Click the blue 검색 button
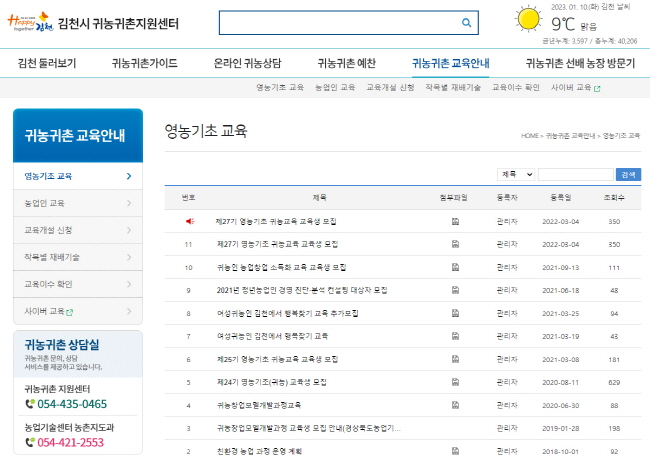 (x=628, y=175)
